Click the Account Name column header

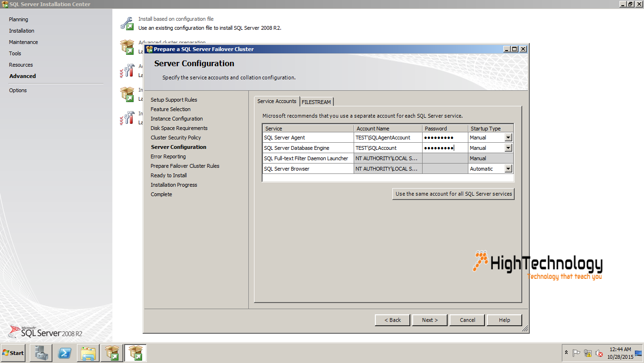point(388,128)
